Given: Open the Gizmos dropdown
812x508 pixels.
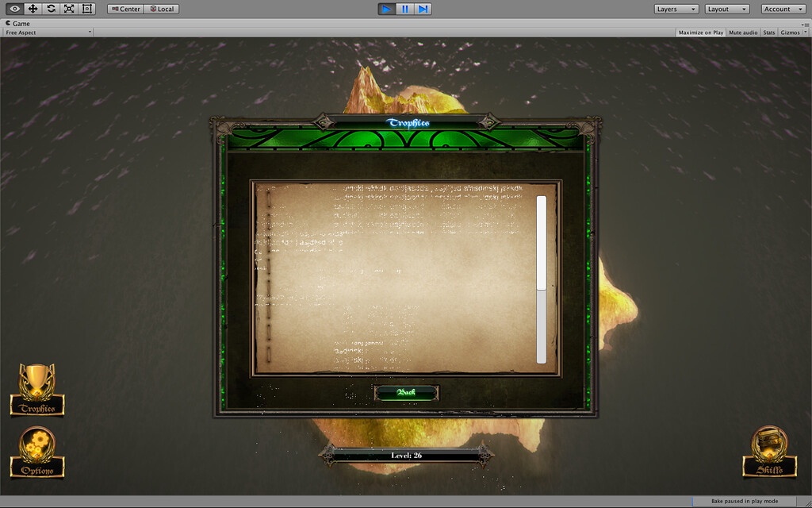Looking at the screenshot, I should 791,33.
